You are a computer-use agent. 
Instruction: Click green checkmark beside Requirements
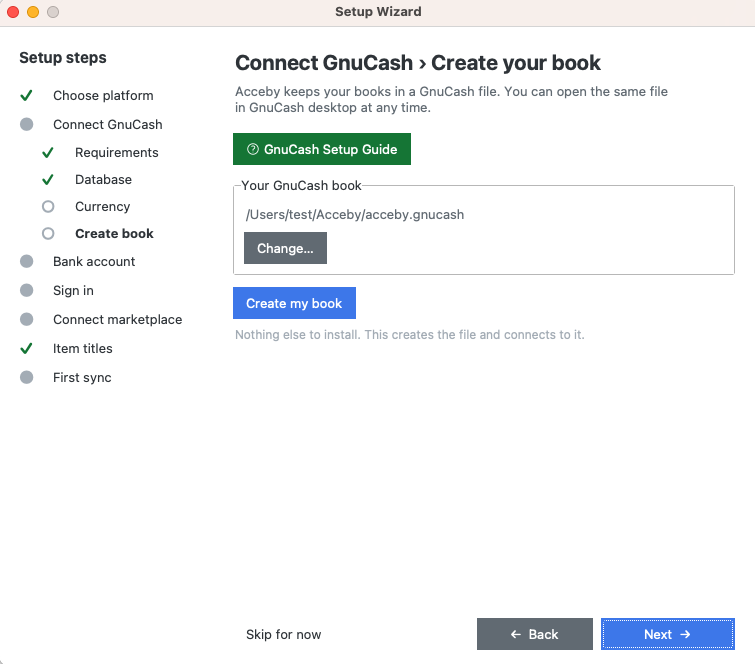coord(48,153)
